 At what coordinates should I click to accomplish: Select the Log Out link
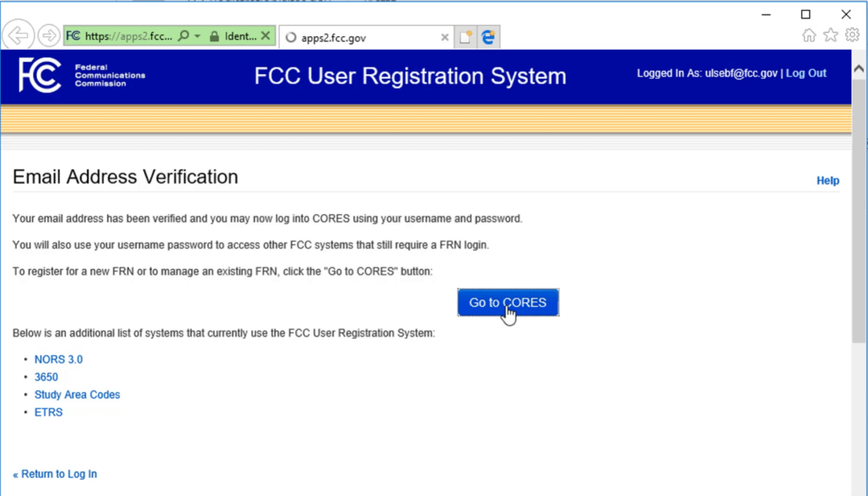[x=806, y=73]
